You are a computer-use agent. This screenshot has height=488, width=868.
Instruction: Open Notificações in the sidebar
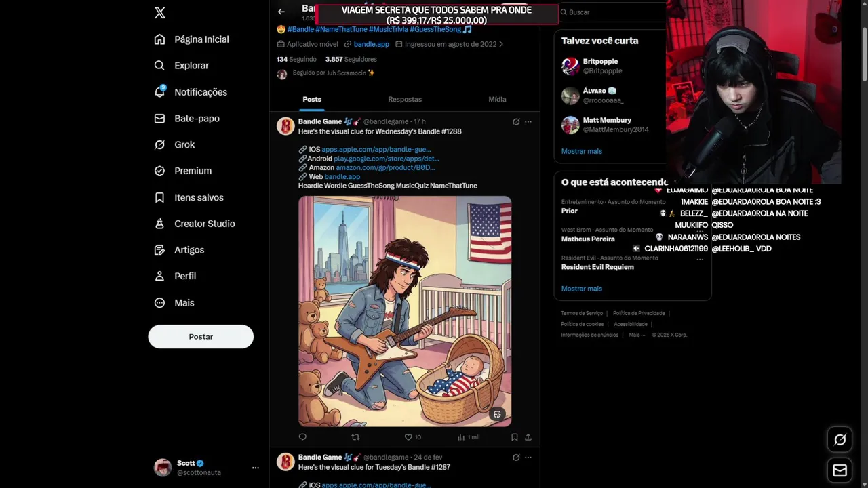[191, 92]
